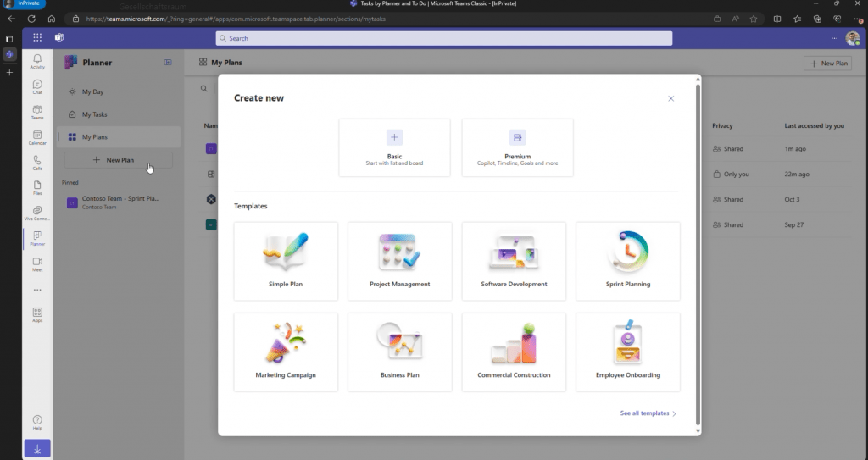The height and width of the screenshot is (460, 868).
Task: Sort by Privacy column header
Action: pyautogui.click(x=722, y=125)
